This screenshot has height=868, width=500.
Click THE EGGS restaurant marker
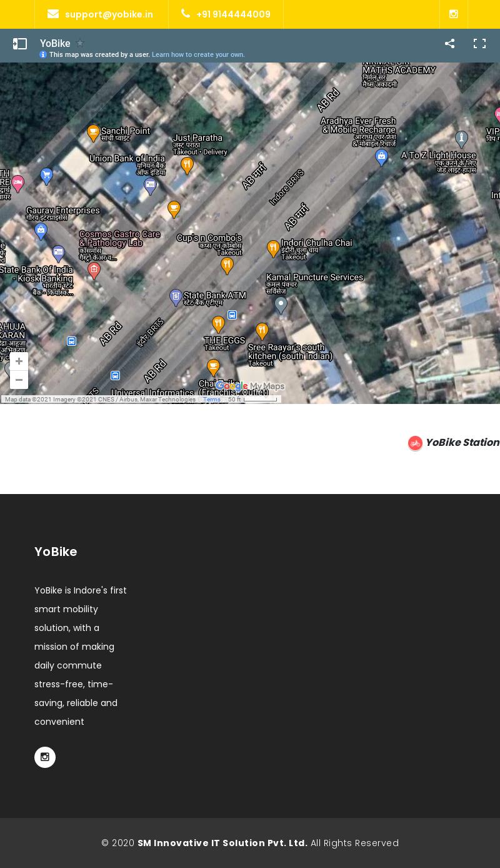[218, 324]
